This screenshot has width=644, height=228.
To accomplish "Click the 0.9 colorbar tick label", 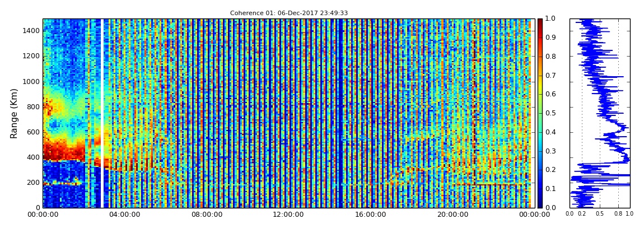I will (x=550, y=38).
